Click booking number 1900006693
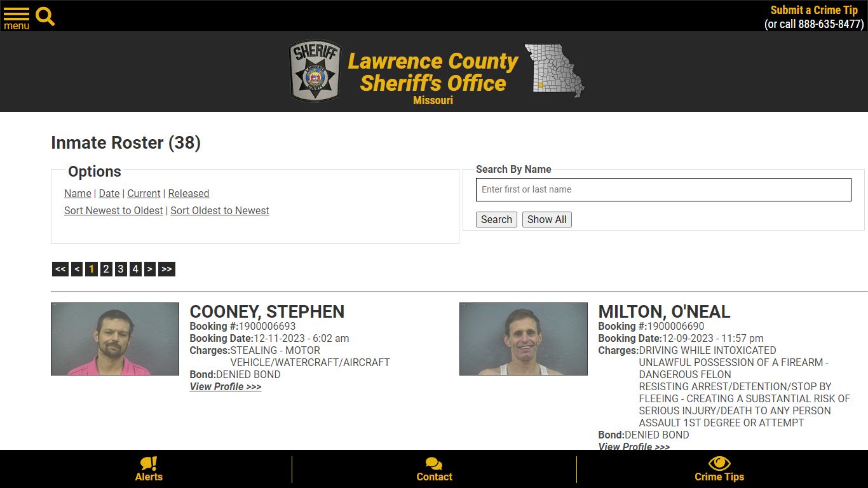The height and width of the screenshot is (488, 868). pyautogui.click(x=267, y=326)
